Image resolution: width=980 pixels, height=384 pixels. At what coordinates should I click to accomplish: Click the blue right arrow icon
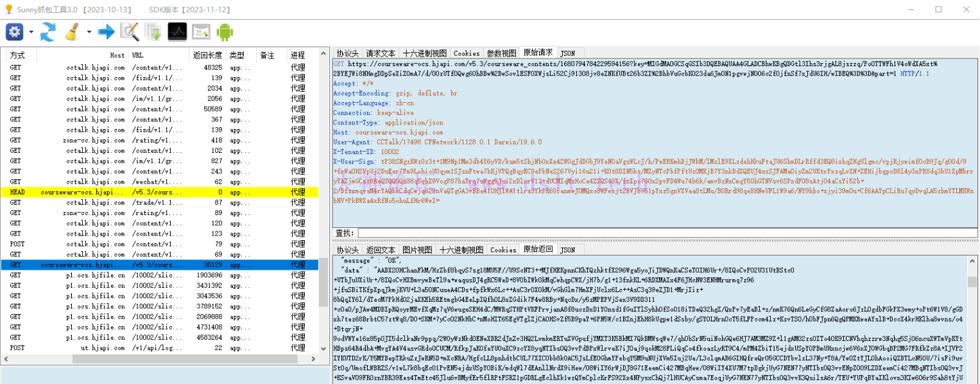coord(106,31)
